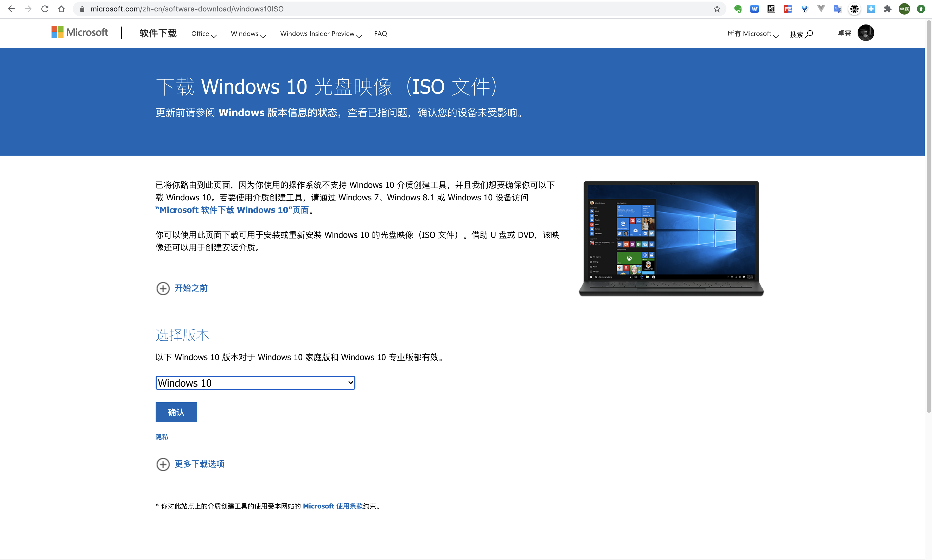Go to the FAQ page

click(x=380, y=34)
